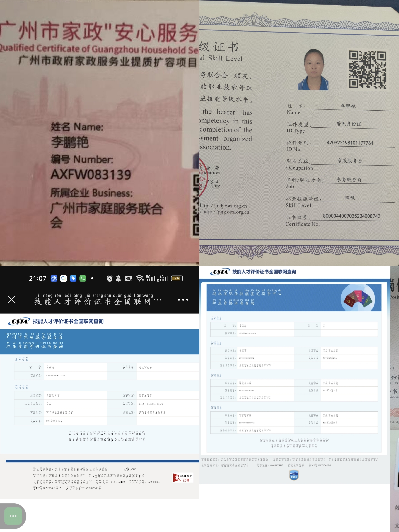Open the http://jndj.osta.org.cn link text

click(x=224, y=206)
